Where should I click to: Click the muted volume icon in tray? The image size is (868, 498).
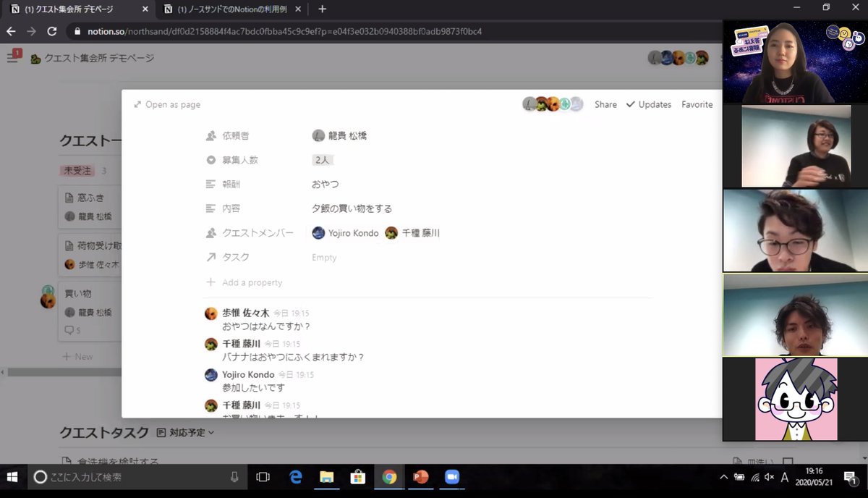point(770,477)
